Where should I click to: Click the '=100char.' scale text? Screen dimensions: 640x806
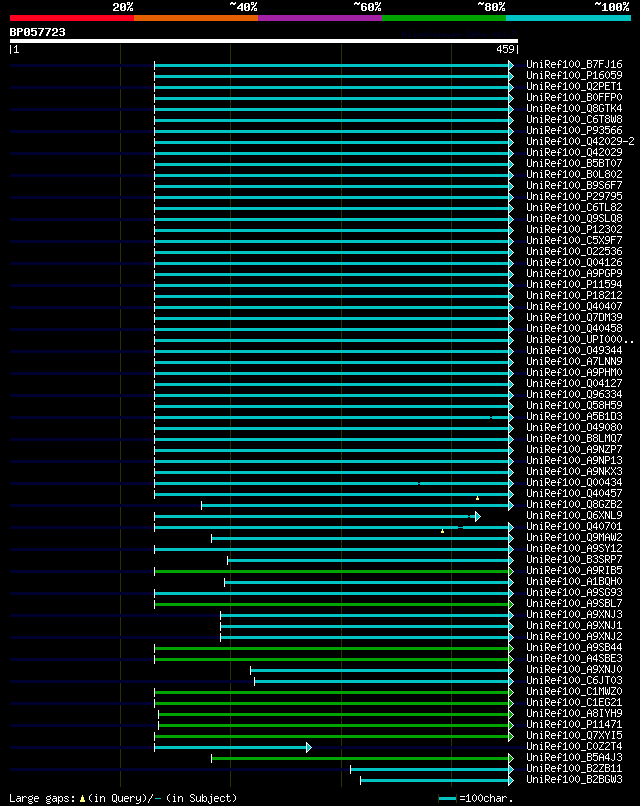coord(486,798)
